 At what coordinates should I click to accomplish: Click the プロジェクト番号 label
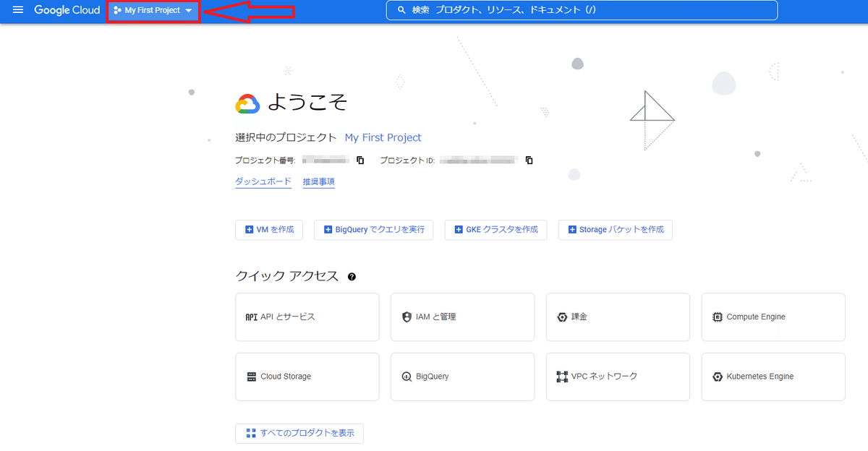click(x=265, y=160)
